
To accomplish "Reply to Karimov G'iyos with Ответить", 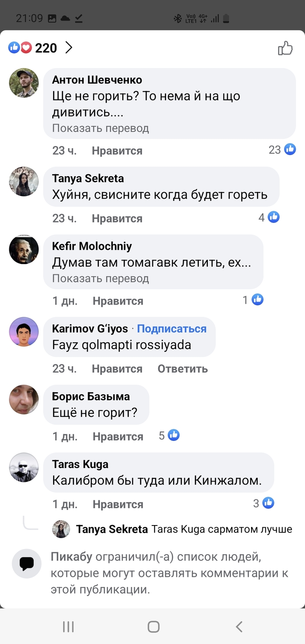I will pyautogui.click(x=183, y=369).
